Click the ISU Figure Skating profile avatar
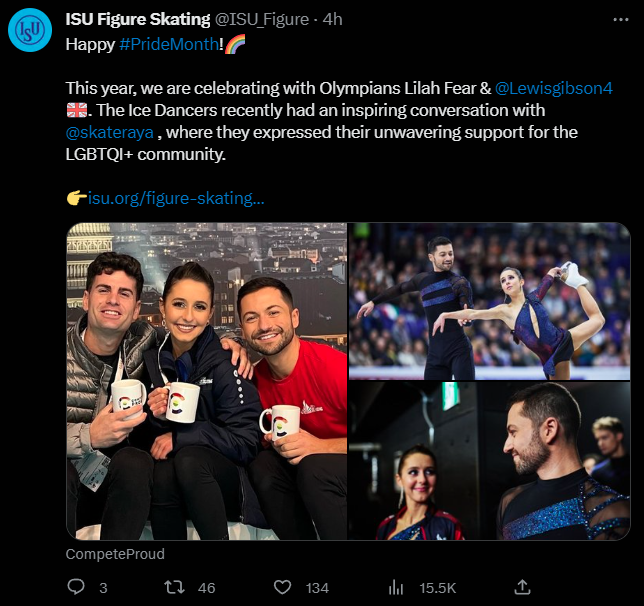 (29, 30)
